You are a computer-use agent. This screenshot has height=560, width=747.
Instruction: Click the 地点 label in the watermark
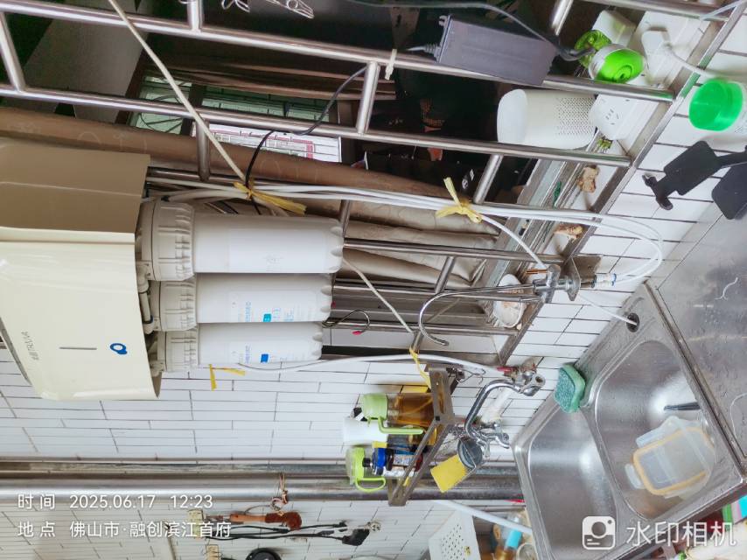click(x=36, y=528)
